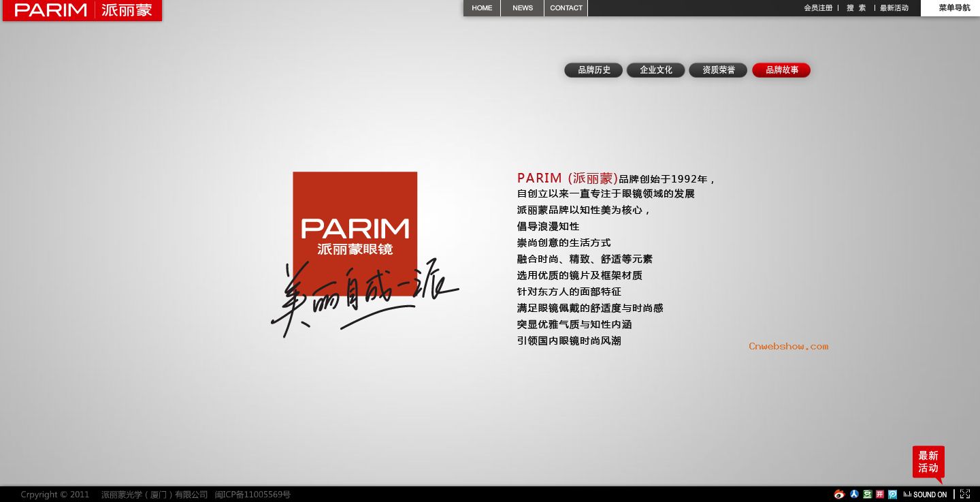Click the 派丽蒙光学（厦门）有限公司 footer text
This screenshot has width=980, height=502.
pyautogui.click(x=154, y=495)
